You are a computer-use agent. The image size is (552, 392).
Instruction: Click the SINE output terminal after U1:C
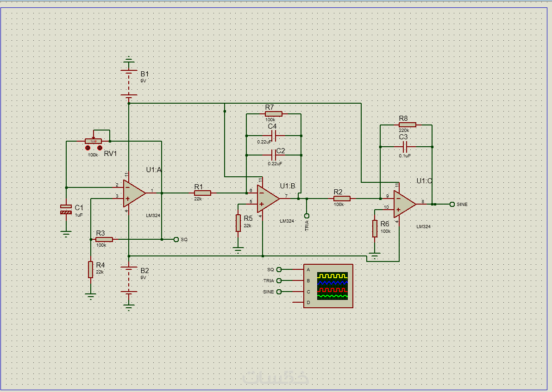452,204
